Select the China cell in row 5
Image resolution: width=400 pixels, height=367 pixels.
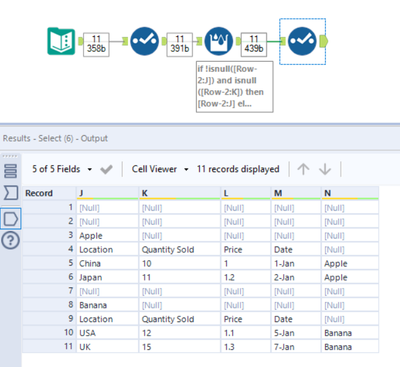click(107, 263)
